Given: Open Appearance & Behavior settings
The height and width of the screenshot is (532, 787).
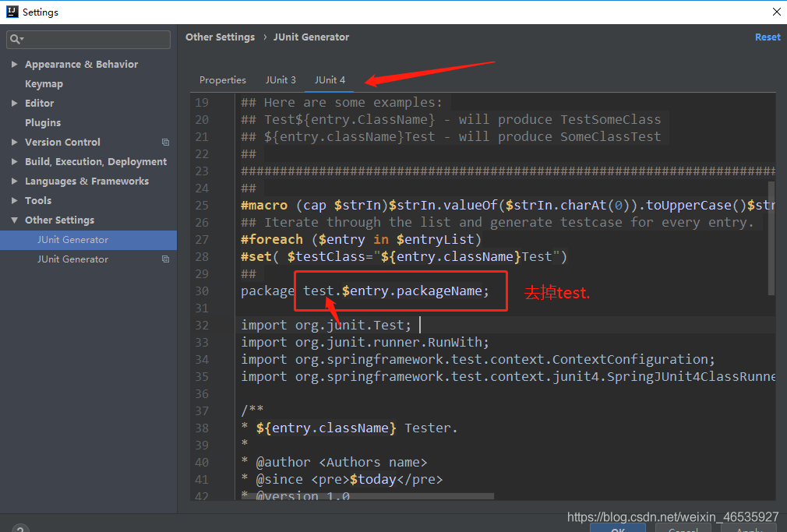Looking at the screenshot, I should coord(81,64).
